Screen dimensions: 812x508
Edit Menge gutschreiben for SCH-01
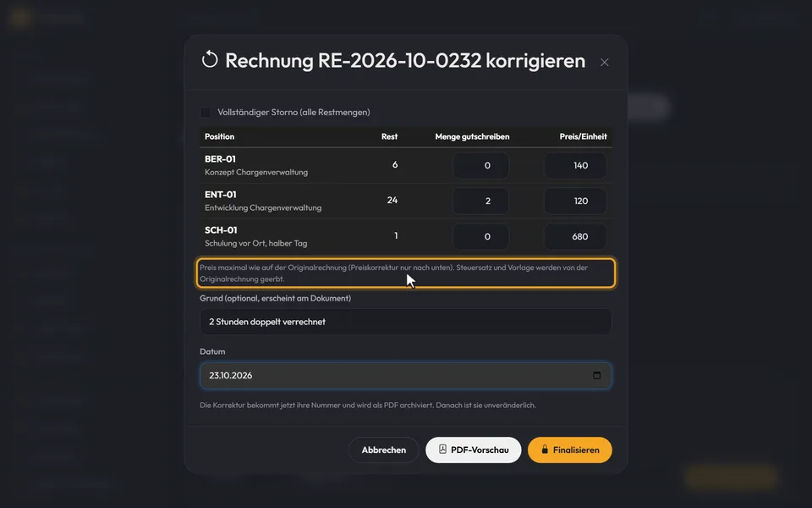point(480,236)
